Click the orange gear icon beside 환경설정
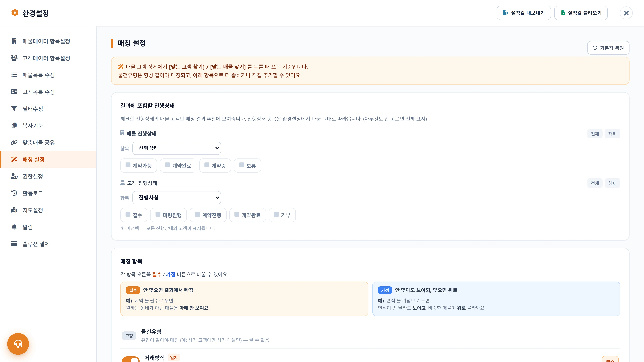The width and height of the screenshot is (644, 362). [15, 13]
